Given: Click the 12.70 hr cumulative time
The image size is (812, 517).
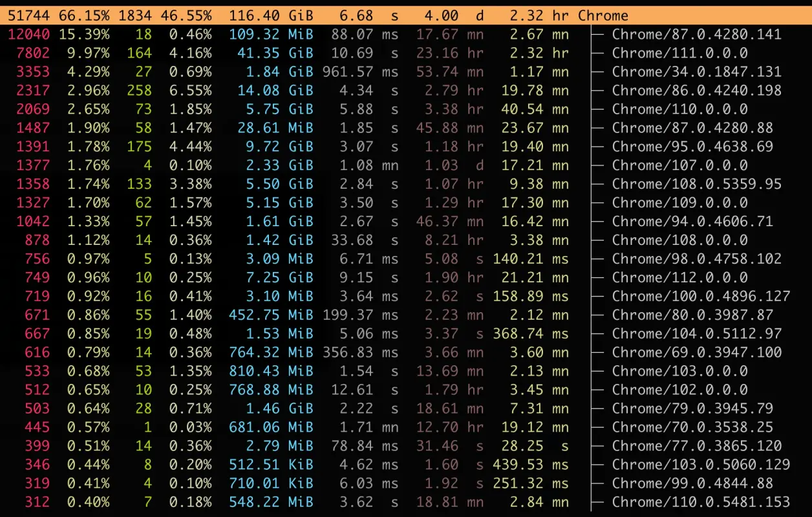Looking at the screenshot, I should coord(450,428).
